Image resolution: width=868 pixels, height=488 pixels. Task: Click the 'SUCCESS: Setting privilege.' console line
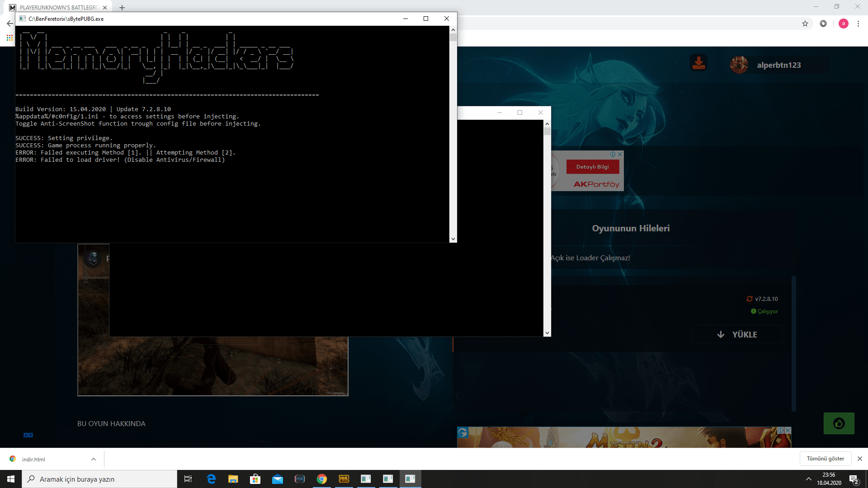(x=64, y=138)
